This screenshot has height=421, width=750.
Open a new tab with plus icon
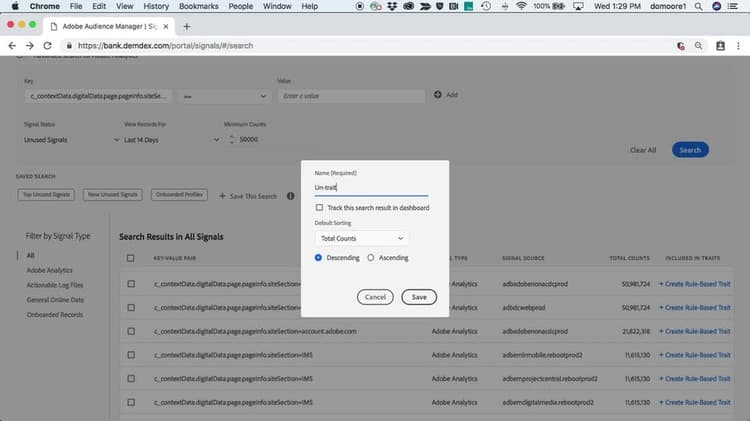[187, 26]
